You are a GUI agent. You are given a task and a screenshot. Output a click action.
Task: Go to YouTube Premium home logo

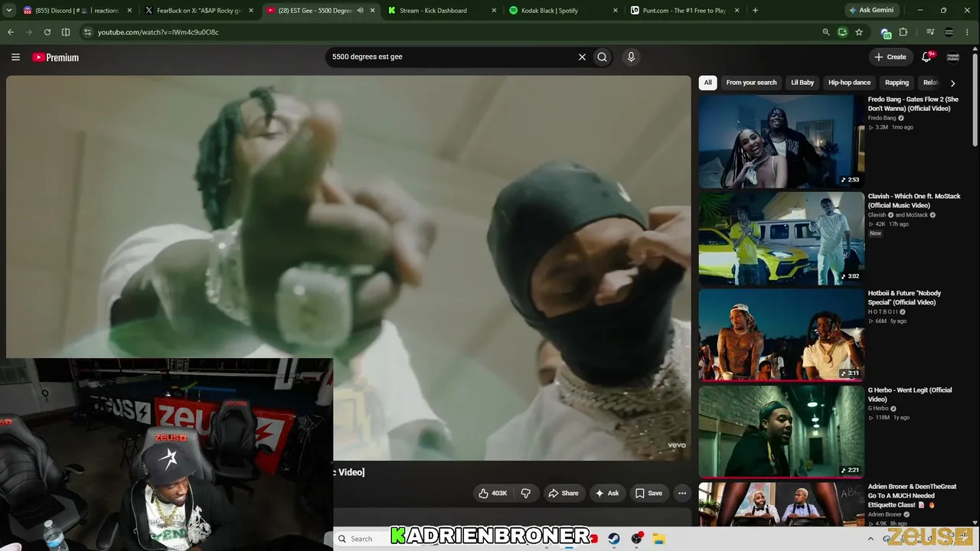click(55, 57)
